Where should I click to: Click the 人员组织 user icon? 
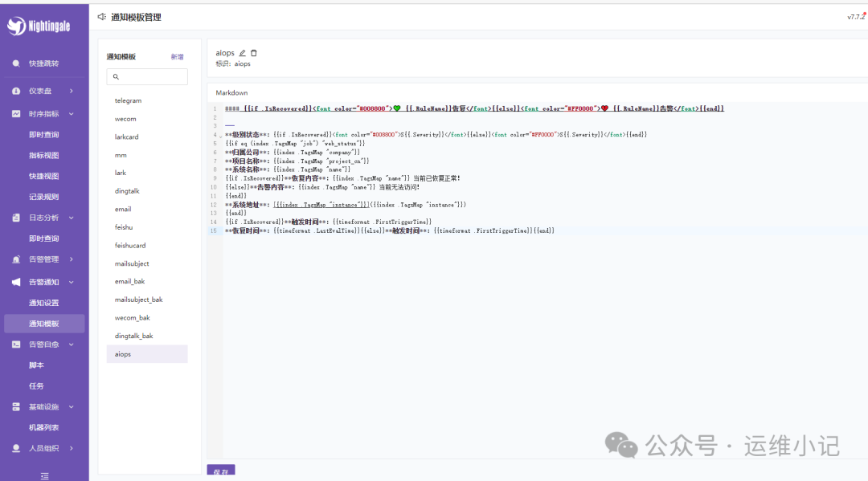16,448
